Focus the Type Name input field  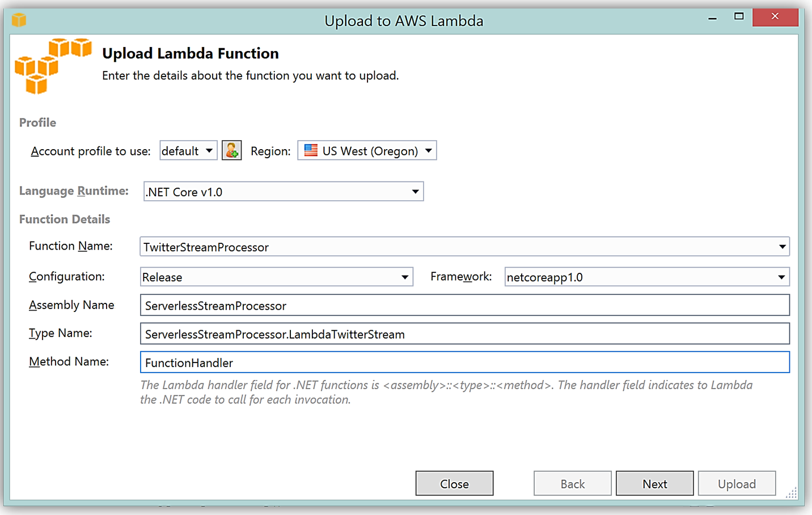click(x=464, y=334)
